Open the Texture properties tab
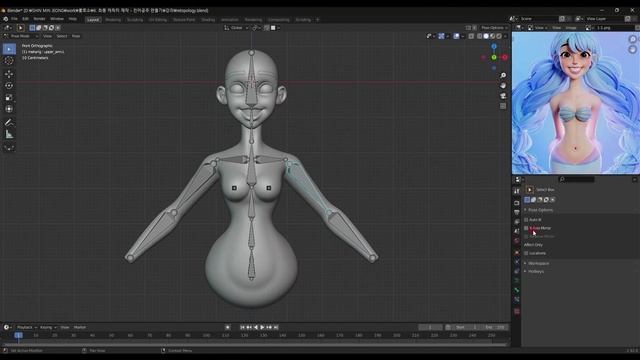Screen dimensions: 640x360 click(517, 311)
